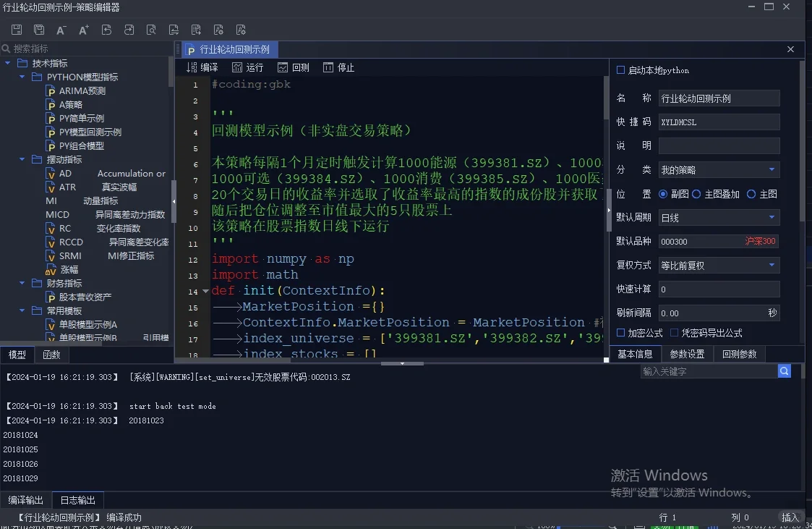812x529 pixels.
Task: Click the empty 说明 description field
Action: coord(719,145)
